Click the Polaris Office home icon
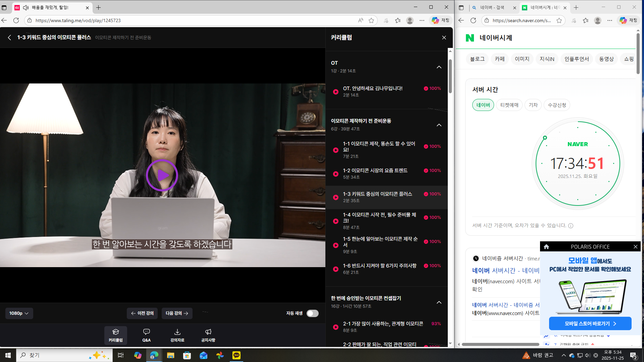 point(546,247)
